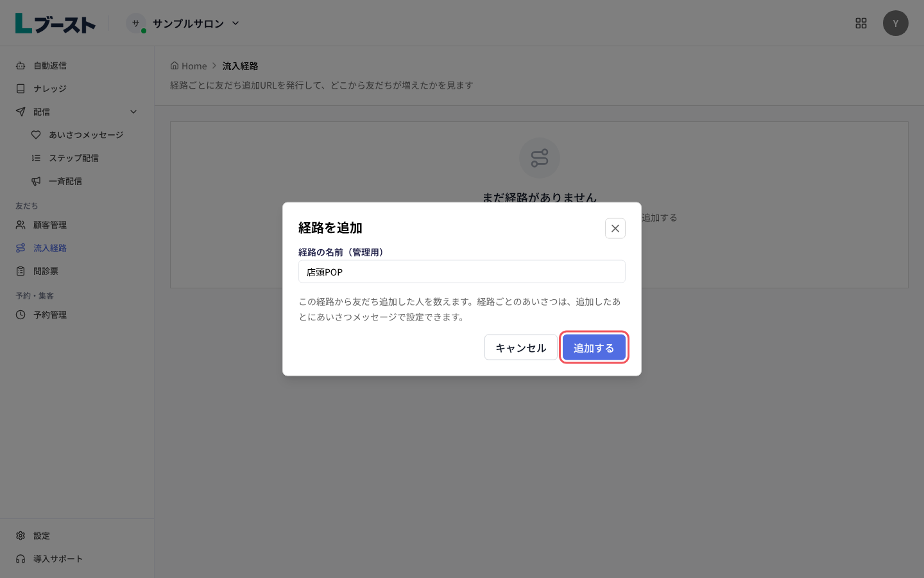Click the Lブースト logo
The width and height of the screenshot is (924, 578).
pos(55,23)
